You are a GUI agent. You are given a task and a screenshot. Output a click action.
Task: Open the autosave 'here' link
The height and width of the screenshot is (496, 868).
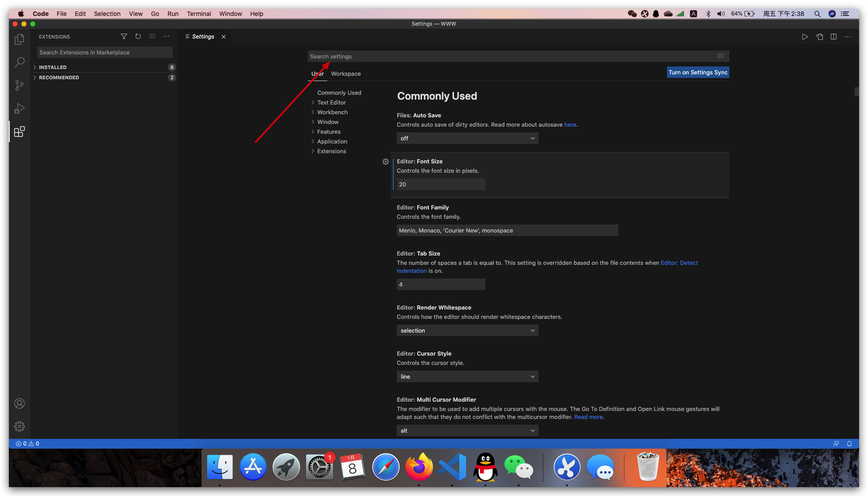click(570, 124)
